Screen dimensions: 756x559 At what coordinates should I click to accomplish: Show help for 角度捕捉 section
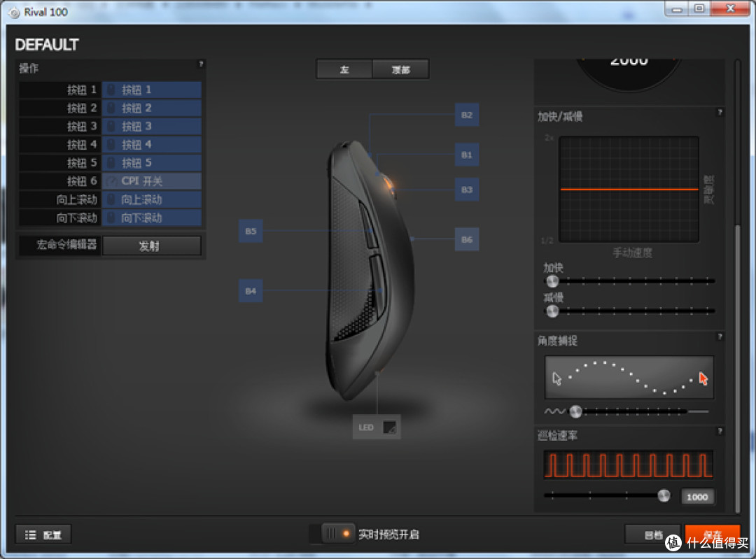pyautogui.click(x=720, y=337)
